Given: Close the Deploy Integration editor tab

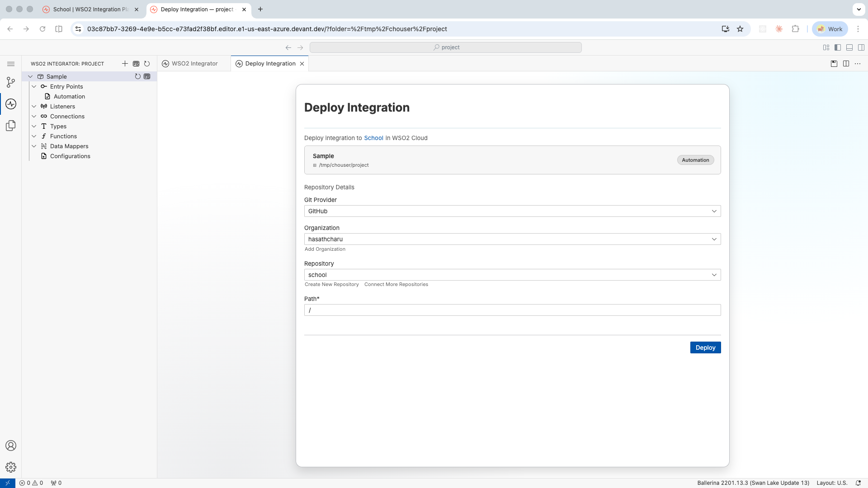Looking at the screenshot, I should click(x=302, y=64).
